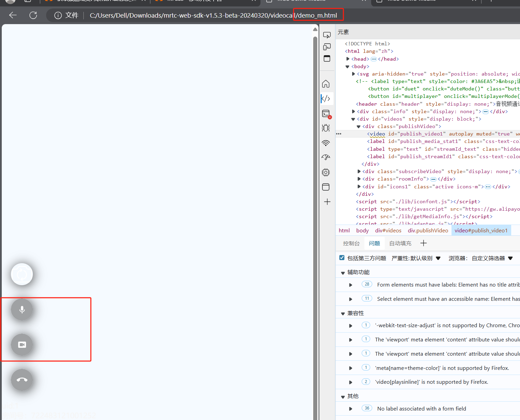
Task: Expand the div id icons1 node
Action: pos(359,187)
